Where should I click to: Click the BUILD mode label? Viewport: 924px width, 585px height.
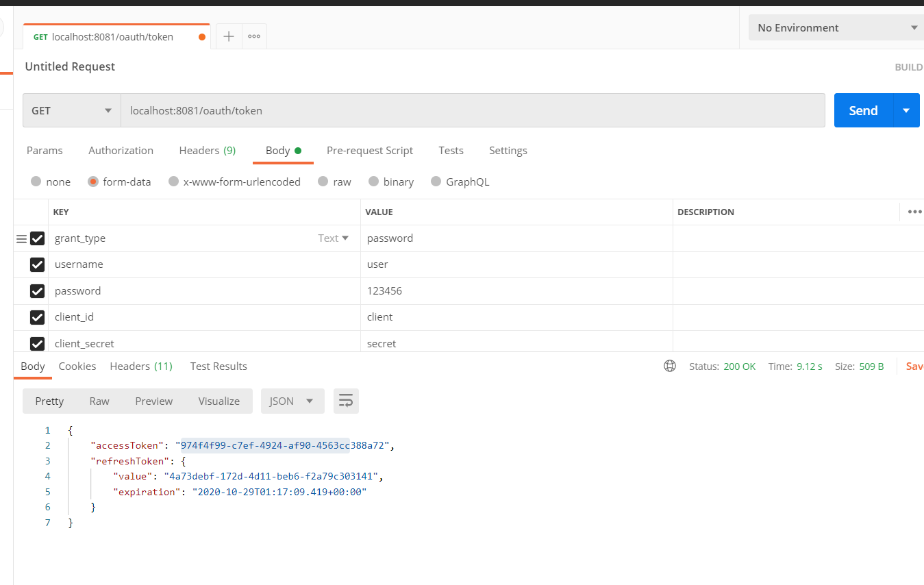[x=909, y=67]
